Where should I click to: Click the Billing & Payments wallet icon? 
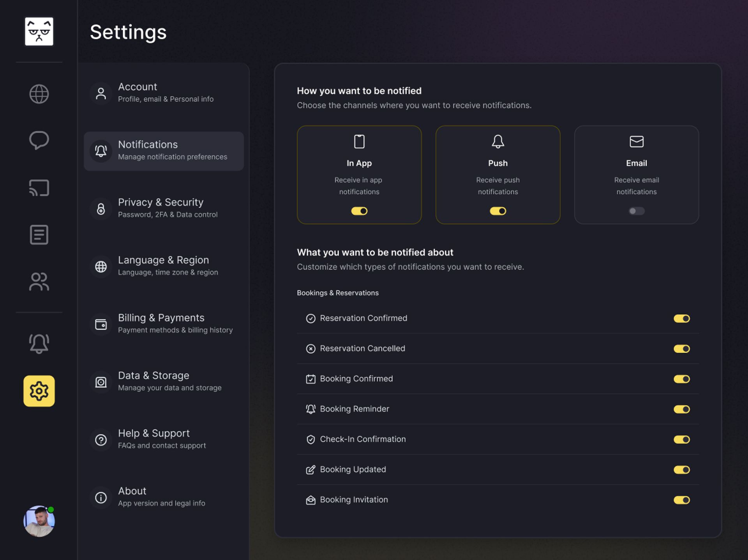pyautogui.click(x=101, y=324)
